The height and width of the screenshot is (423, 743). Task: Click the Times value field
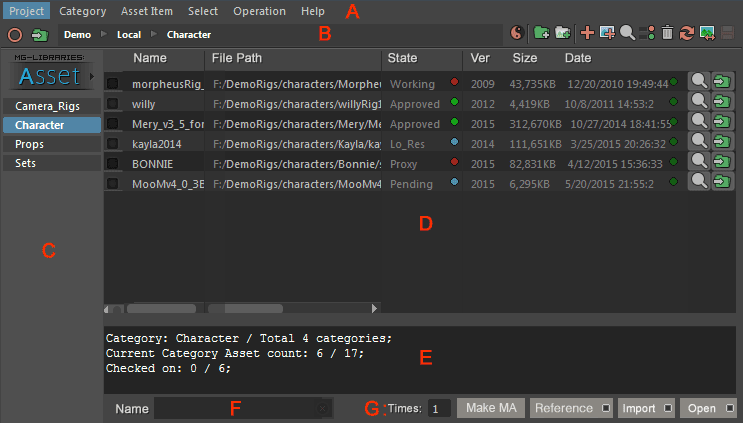point(439,408)
